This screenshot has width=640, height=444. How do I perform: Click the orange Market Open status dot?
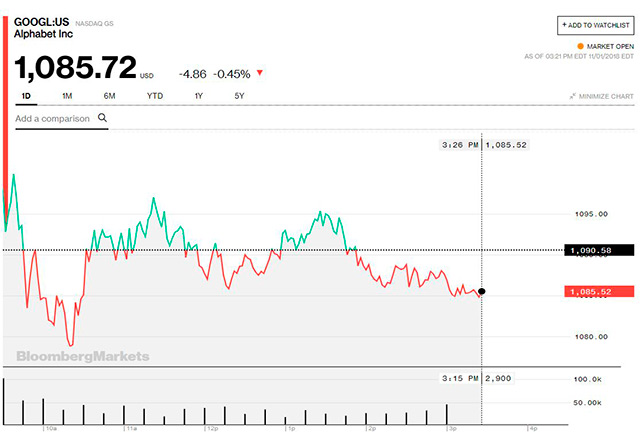click(x=580, y=46)
